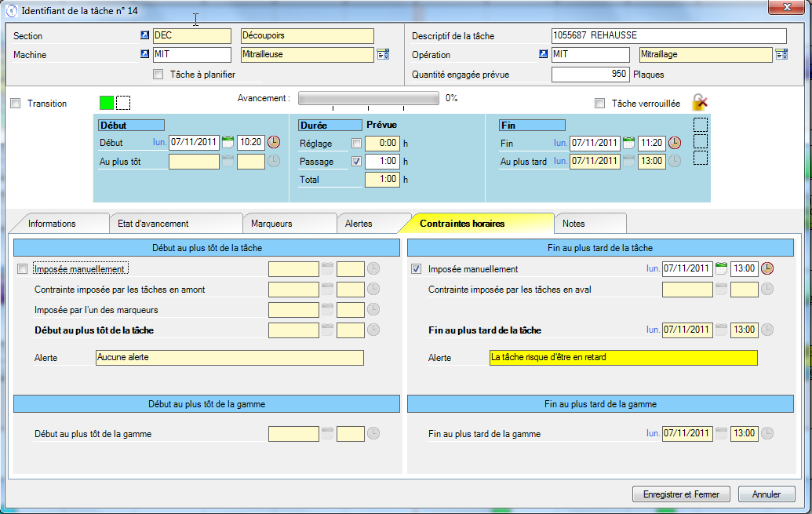Viewport: 812px width, 514px height.
Task: Click disabled calendar icon of top Au plus tôt
Action: pyautogui.click(x=228, y=161)
